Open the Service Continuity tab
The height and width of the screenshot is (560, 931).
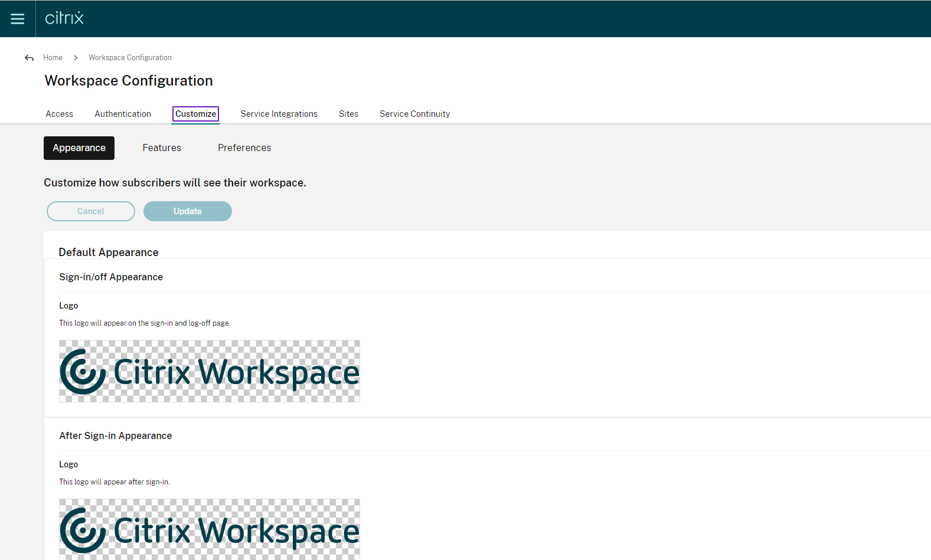click(x=414, y=114)
